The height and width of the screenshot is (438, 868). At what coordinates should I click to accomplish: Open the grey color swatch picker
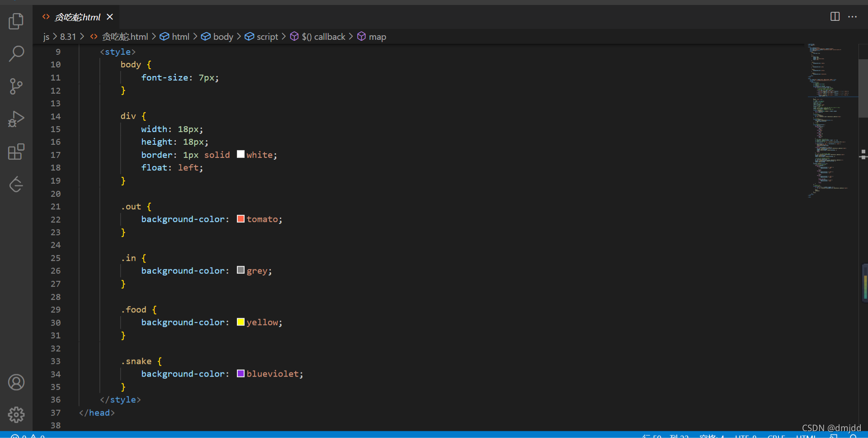pyautogui.click(x=241, y=270)
